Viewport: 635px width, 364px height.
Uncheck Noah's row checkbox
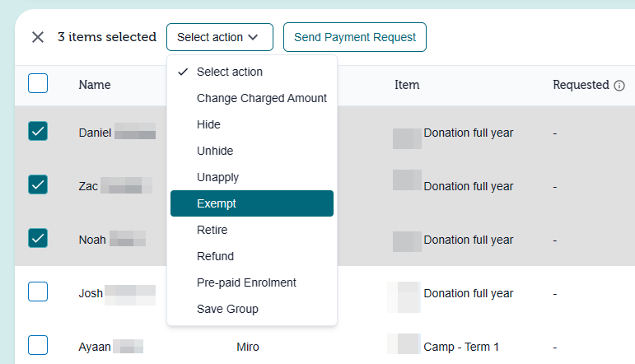click(38, 238)
